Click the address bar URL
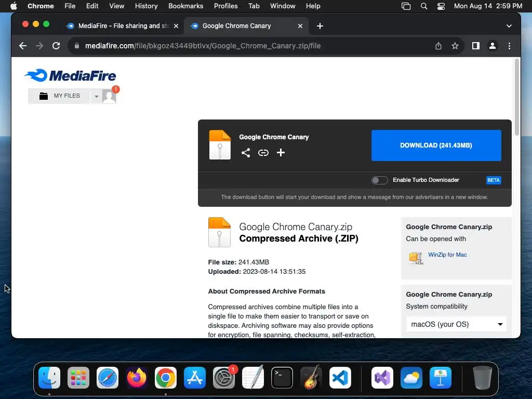The image size is (532, 399). click(x=203, y=46)
